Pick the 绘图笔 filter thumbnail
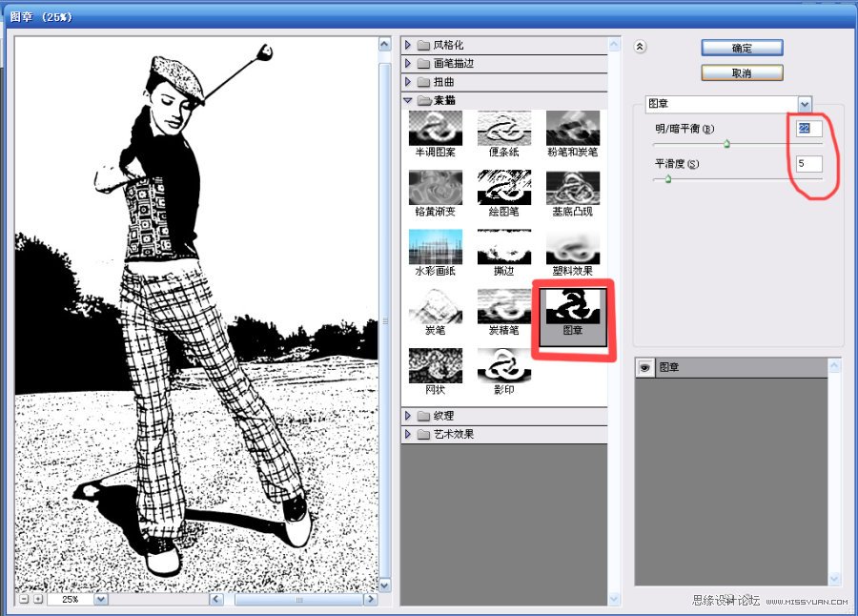 (503, 187)
